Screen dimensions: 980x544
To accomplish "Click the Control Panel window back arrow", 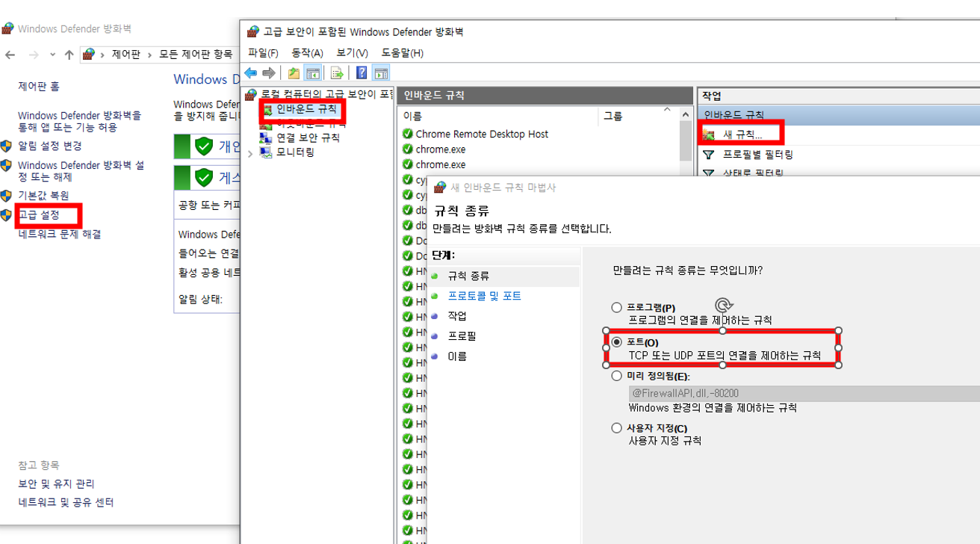I will (10, 55).
